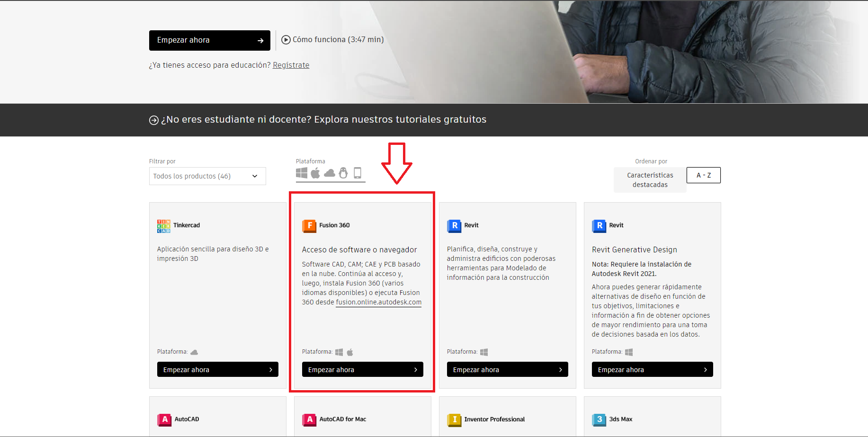Click the '¿Ya tienes acceso para educación?' text

210,65
